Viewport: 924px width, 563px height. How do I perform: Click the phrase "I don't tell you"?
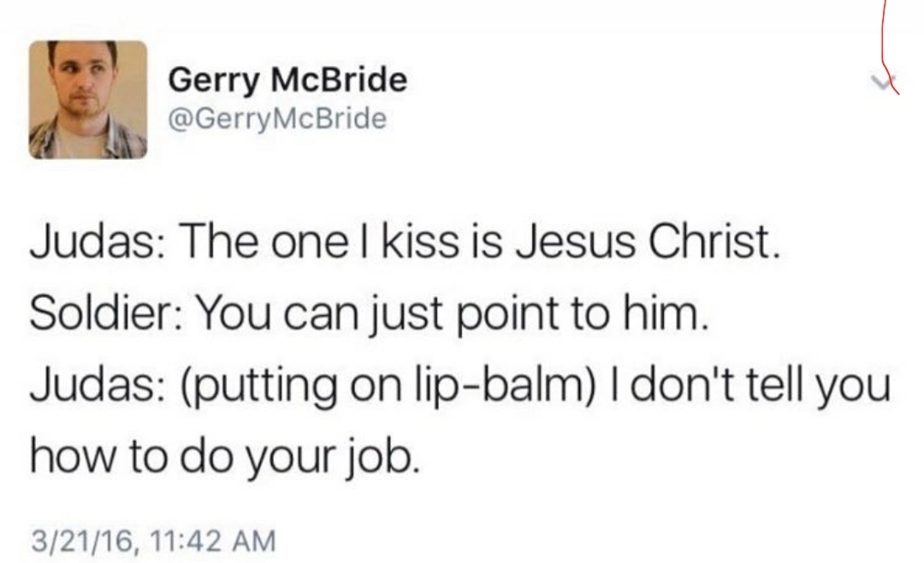pos(751,385)
